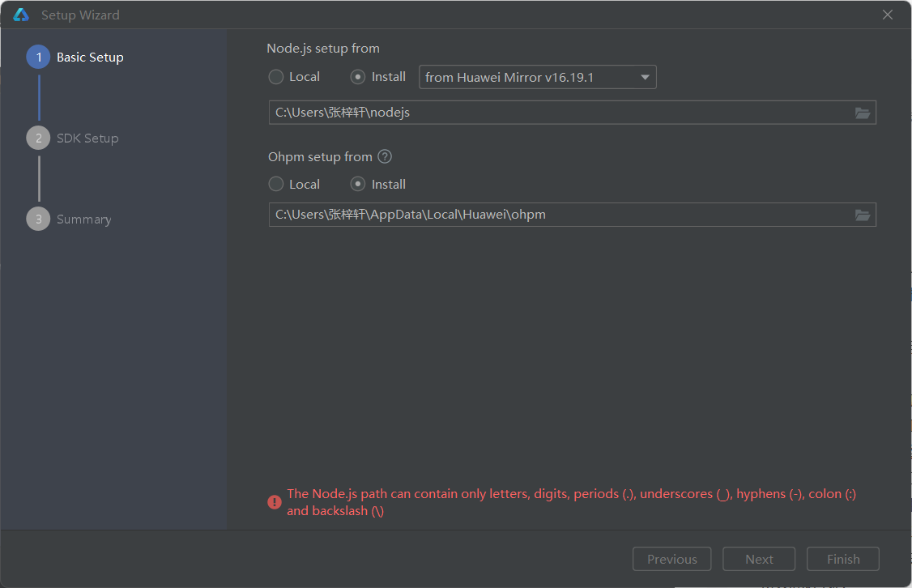Go to the SDK Setup step
The width and height of the screenshot is (912, 588).
pos(73,138)
